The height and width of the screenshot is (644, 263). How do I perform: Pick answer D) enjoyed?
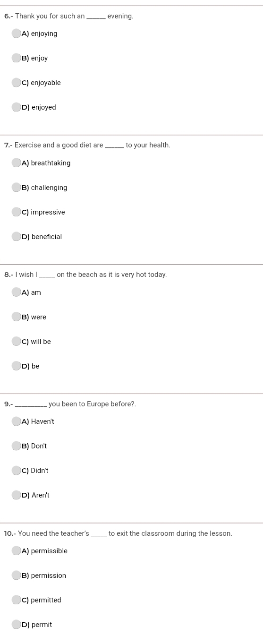coord(17,107)
